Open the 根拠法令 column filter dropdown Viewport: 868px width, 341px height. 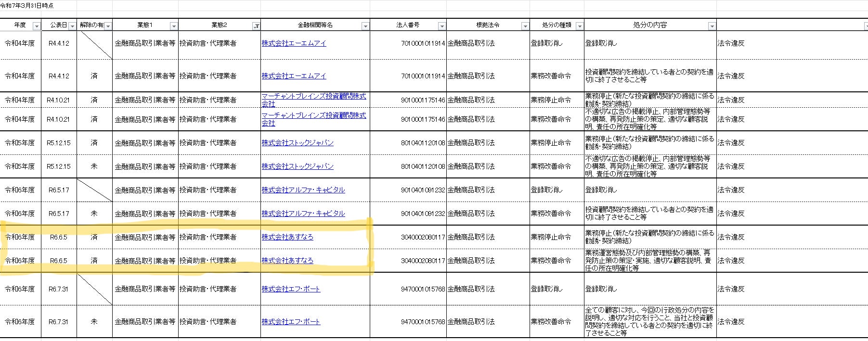[525, 26]
